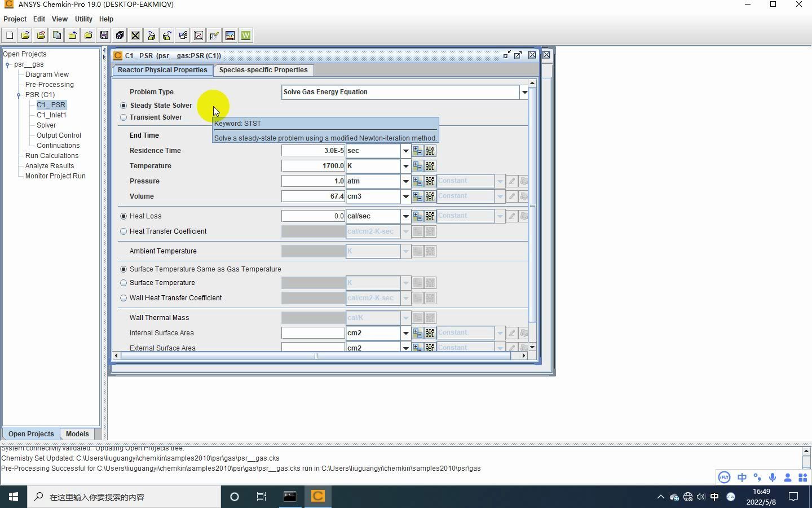Open Run Calculations in the project tree

tap(52, 156)
